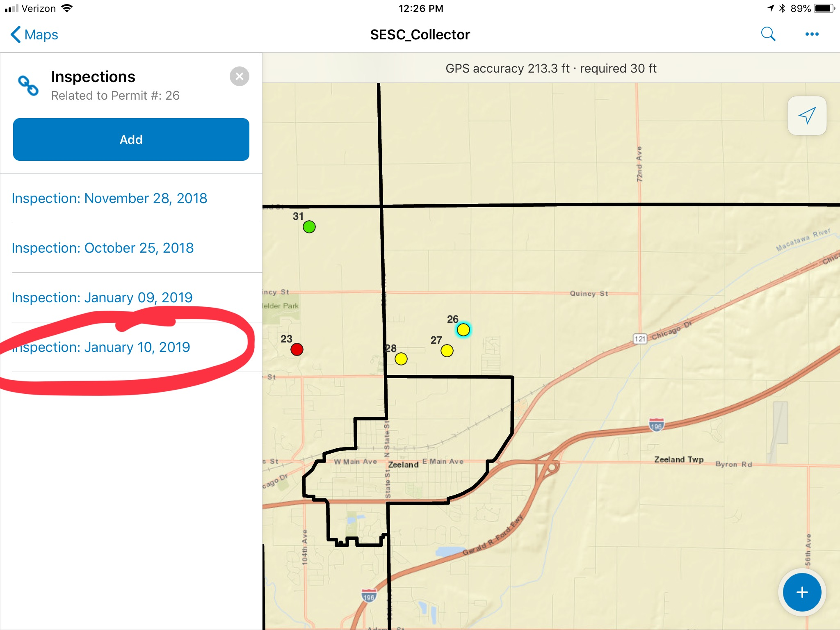Open Inspection: January 09, 2019

[131, 298]
